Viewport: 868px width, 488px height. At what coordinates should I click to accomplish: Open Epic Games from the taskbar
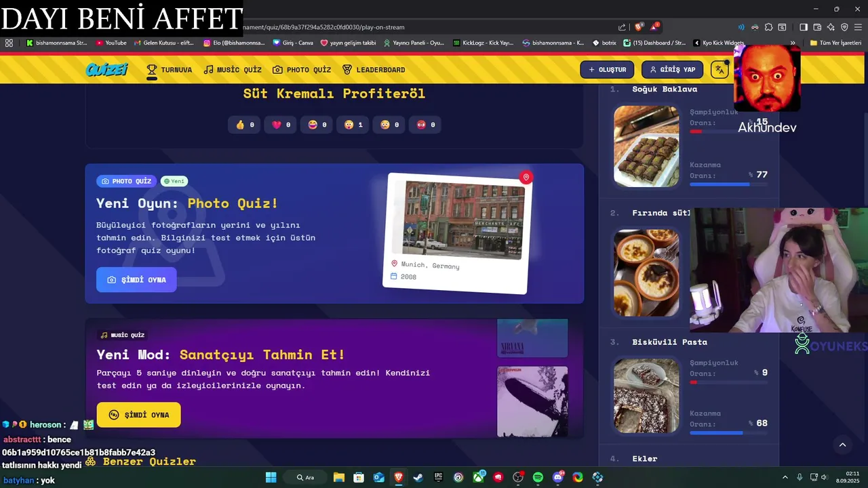click(x=438, y=477)
